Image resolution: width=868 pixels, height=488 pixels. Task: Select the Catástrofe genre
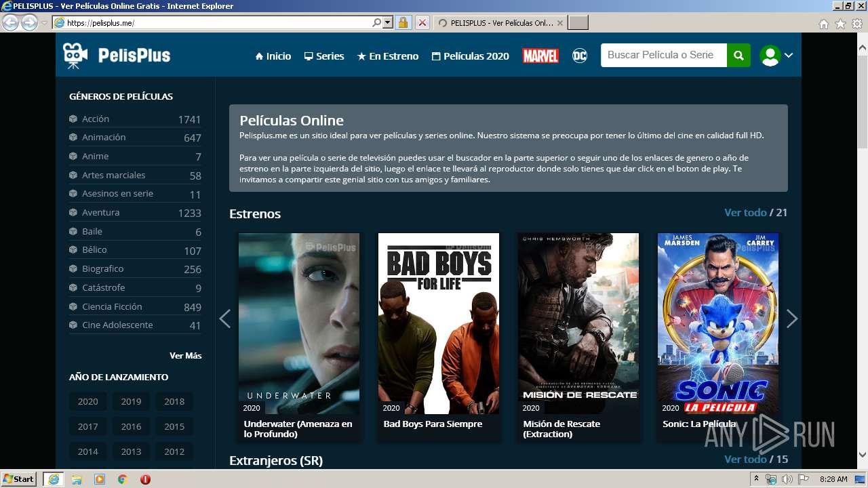click(135, 287)
